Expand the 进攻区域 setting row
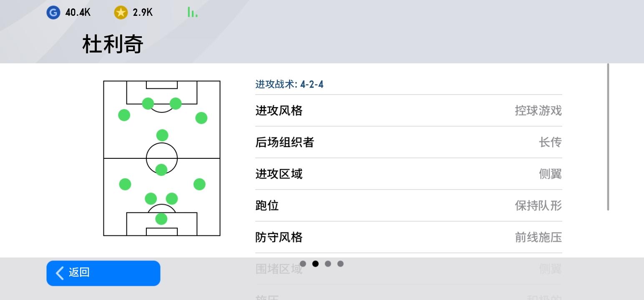The image size is (644, 300). (408, 174)
